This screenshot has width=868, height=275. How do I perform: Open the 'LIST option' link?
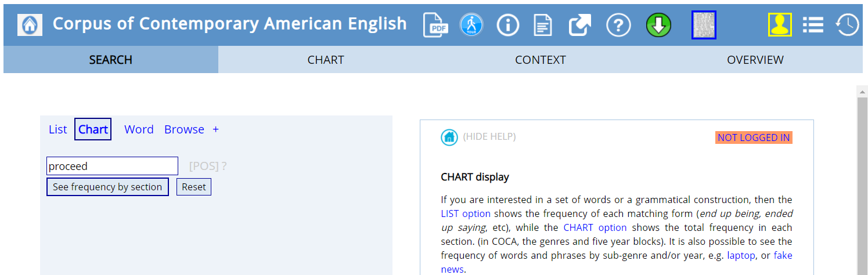[x=466, y=214]
